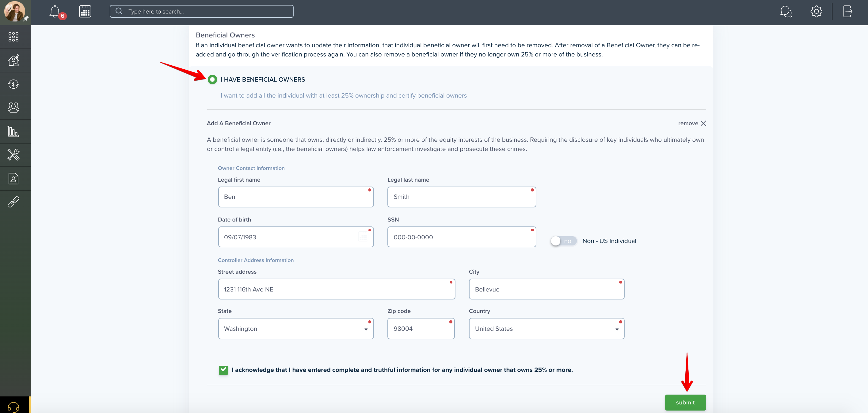Focus the Legal first name field

(296, 197)
